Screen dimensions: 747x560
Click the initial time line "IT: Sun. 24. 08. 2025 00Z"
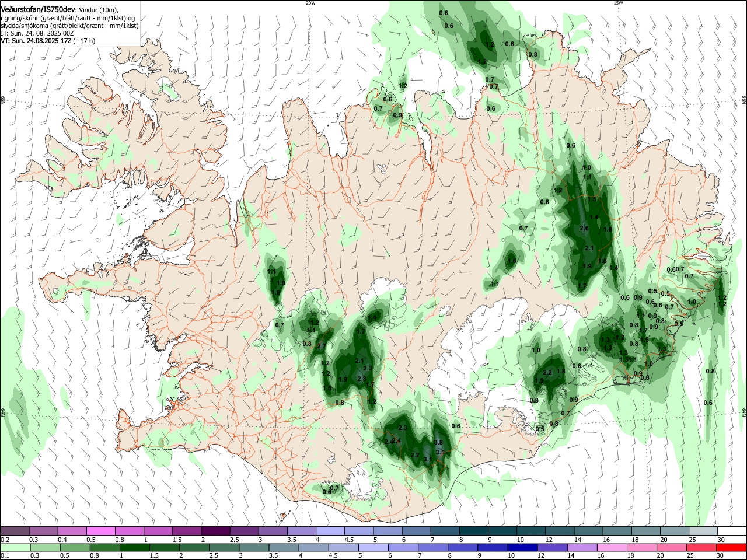[37, 33]
